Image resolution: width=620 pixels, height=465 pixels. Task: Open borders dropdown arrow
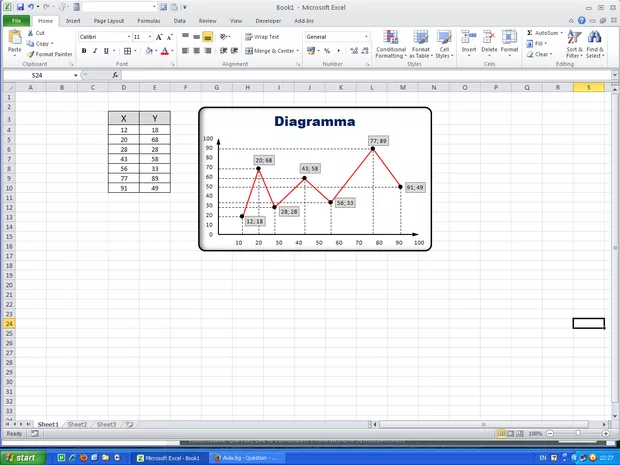point(135,51)
